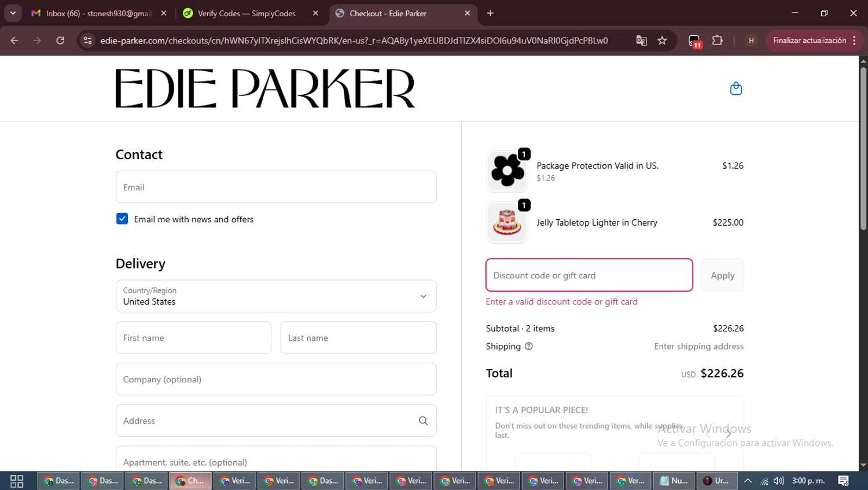Bookmark this page with the star icon
This screenshot has width=868, height=490.
(x=662, y=40)
